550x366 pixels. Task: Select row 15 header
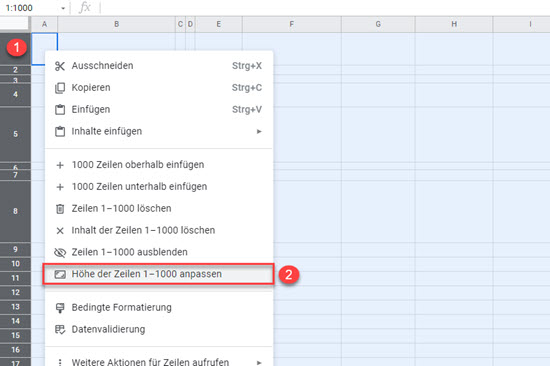coord(15,335)
